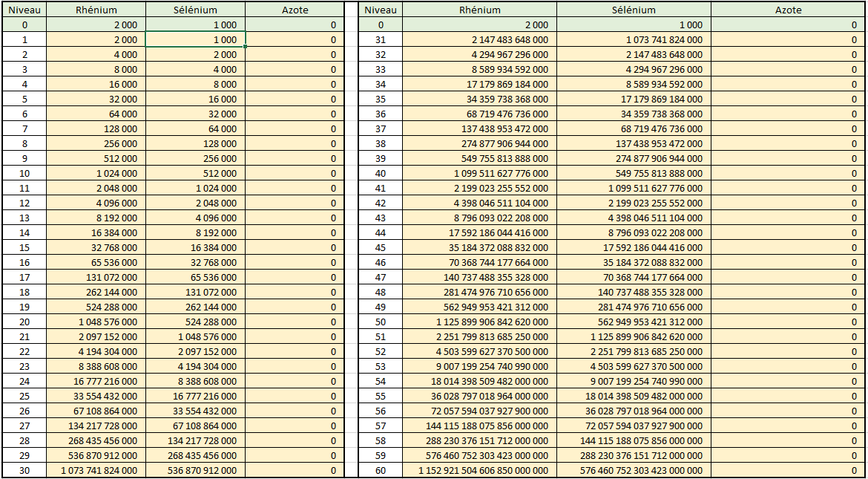Select the Sélénium cell for level 5
This screenshot has width=868, height=479.
195,99
